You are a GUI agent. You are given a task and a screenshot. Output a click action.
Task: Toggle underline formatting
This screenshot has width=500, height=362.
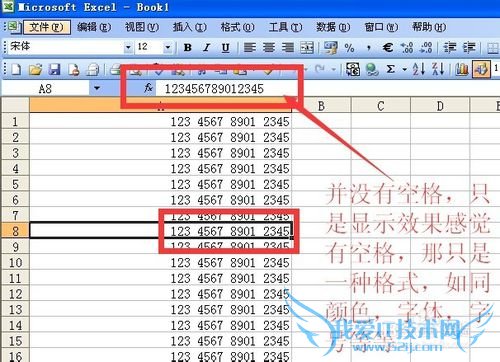[226, 48]
